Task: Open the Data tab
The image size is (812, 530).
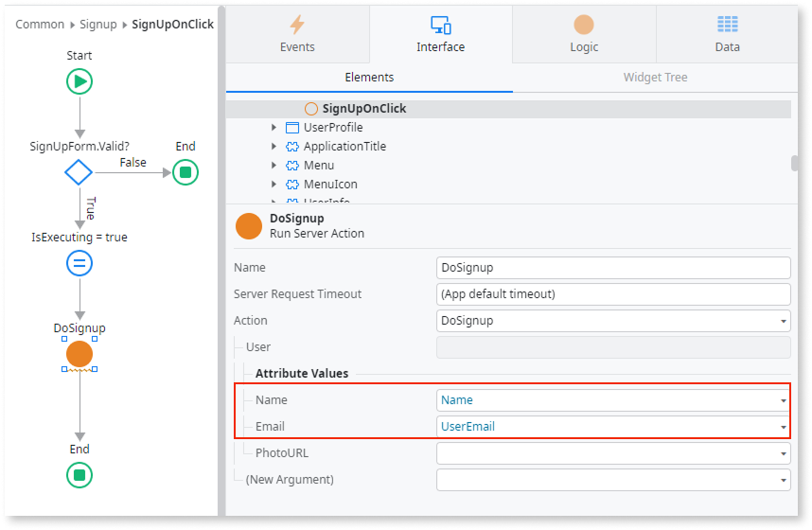Action: 727,34
